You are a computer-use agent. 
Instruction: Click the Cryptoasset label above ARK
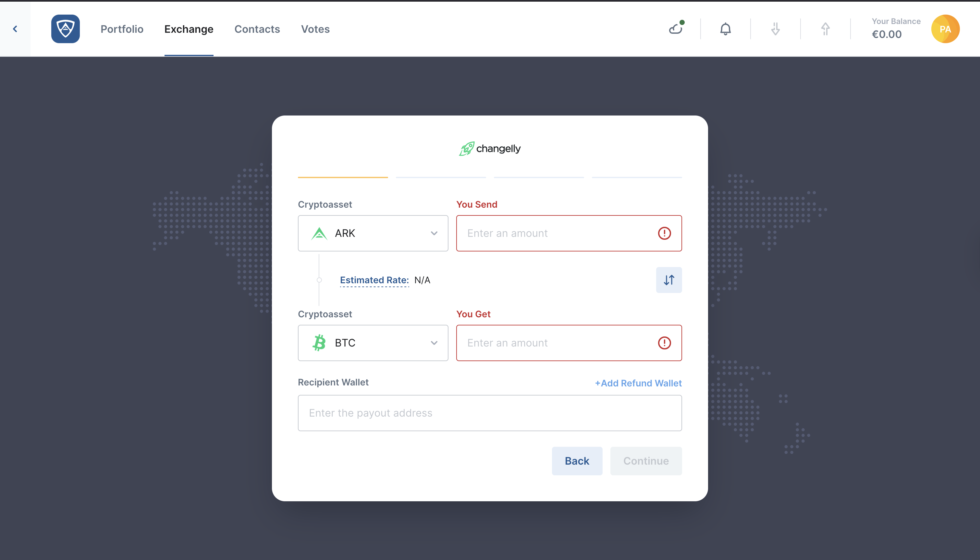325,204
